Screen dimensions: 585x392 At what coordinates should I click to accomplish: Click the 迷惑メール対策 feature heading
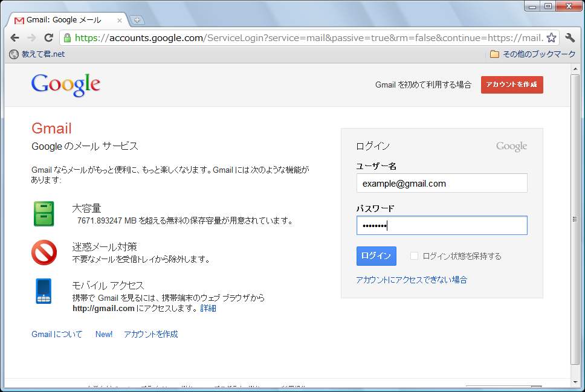105,246
